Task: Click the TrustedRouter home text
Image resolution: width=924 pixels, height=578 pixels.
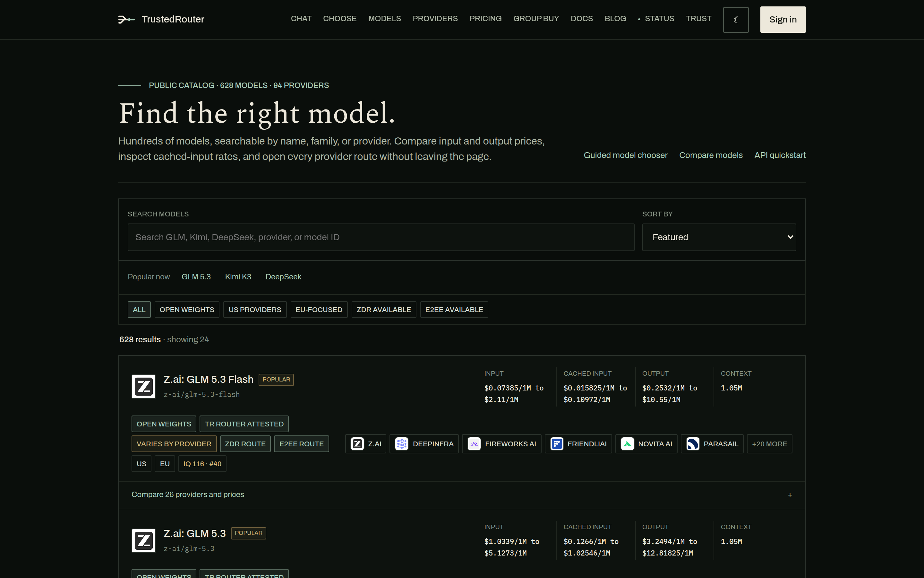Action: (173, 19)
